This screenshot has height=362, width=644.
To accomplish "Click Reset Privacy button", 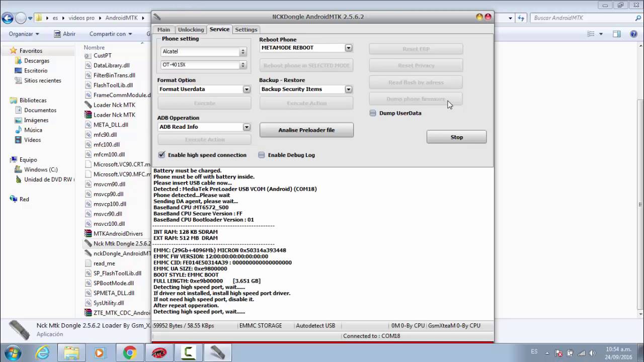I will [x=416, y=65].
